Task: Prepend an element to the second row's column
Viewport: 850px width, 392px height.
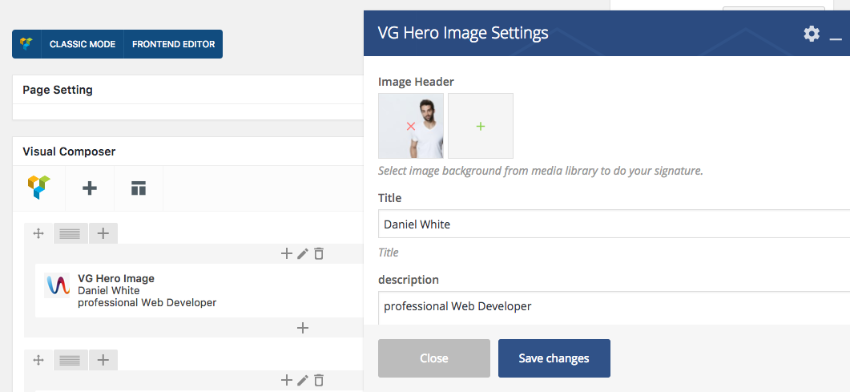Action: 286,380
